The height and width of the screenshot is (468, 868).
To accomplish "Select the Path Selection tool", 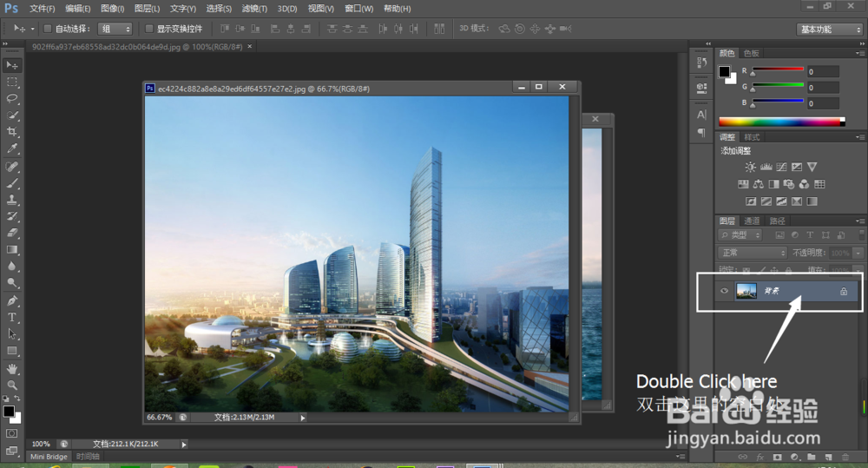I will [11, 334].
